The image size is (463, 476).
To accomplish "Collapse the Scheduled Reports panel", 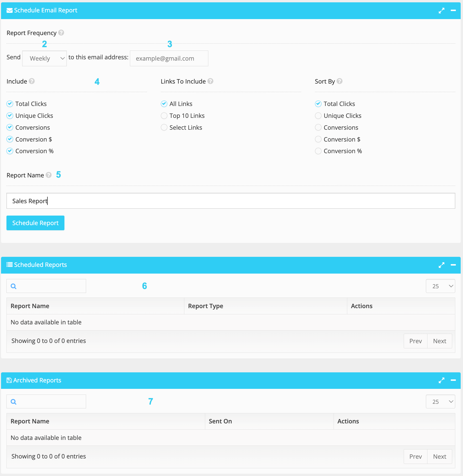I will pyautogui.click(x=453, y=265).
